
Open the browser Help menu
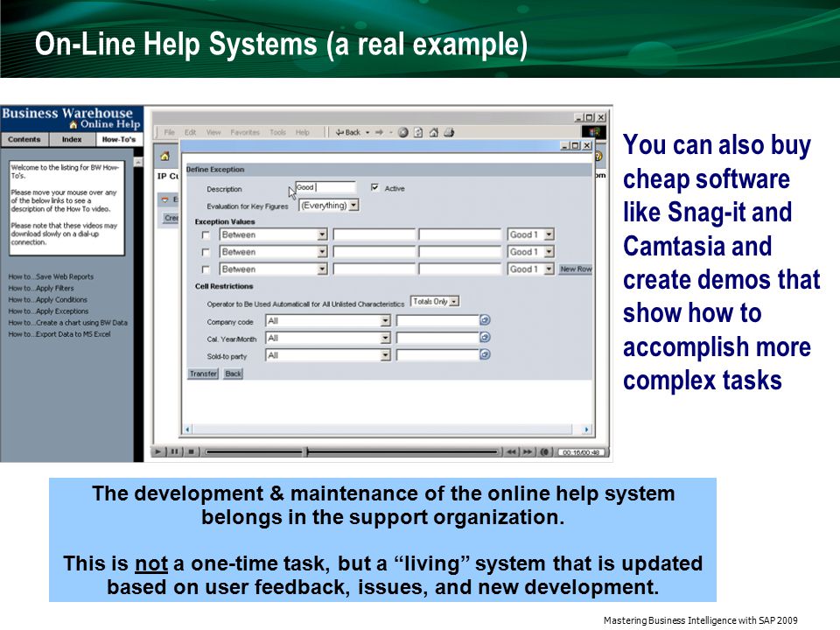302,132
